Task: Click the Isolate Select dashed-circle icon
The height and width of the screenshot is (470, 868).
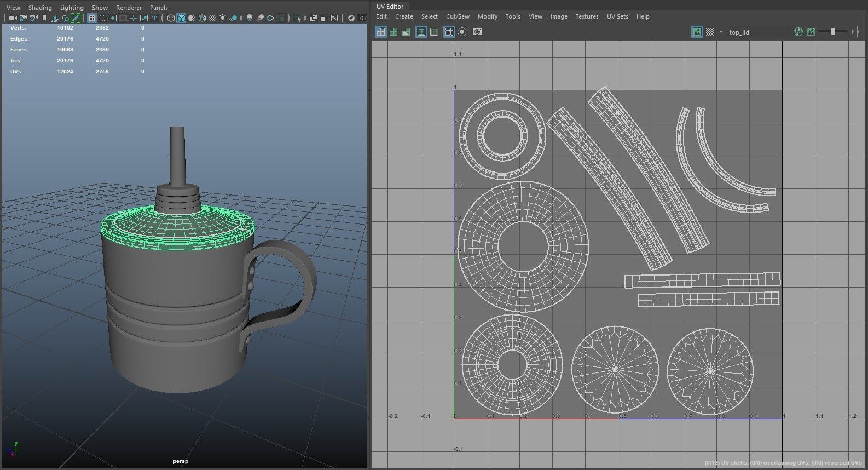Action: tap(462, 32)
